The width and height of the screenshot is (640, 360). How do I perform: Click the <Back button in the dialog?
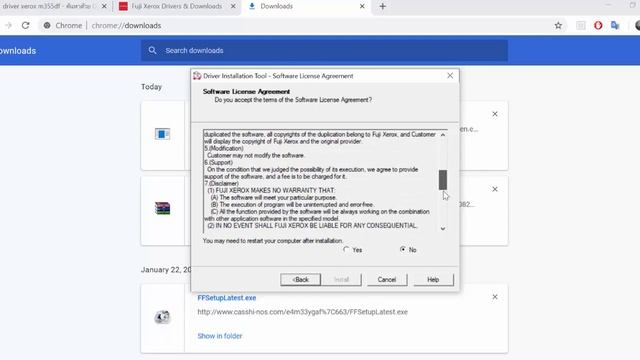[x=300, y=280]
